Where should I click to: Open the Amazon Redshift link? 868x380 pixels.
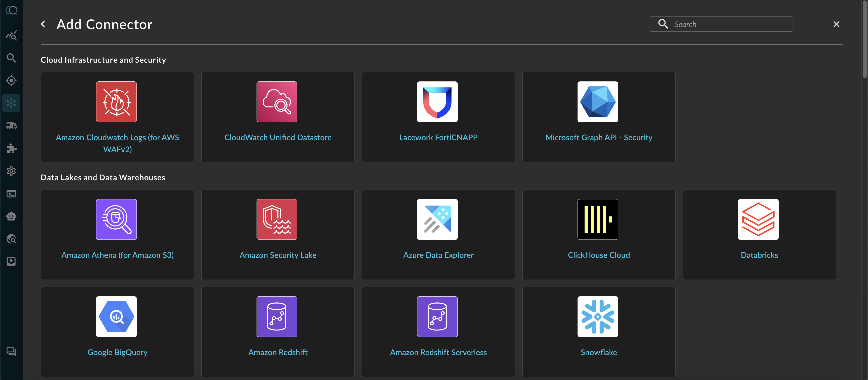pyautogui.click(x=278, y=352)
